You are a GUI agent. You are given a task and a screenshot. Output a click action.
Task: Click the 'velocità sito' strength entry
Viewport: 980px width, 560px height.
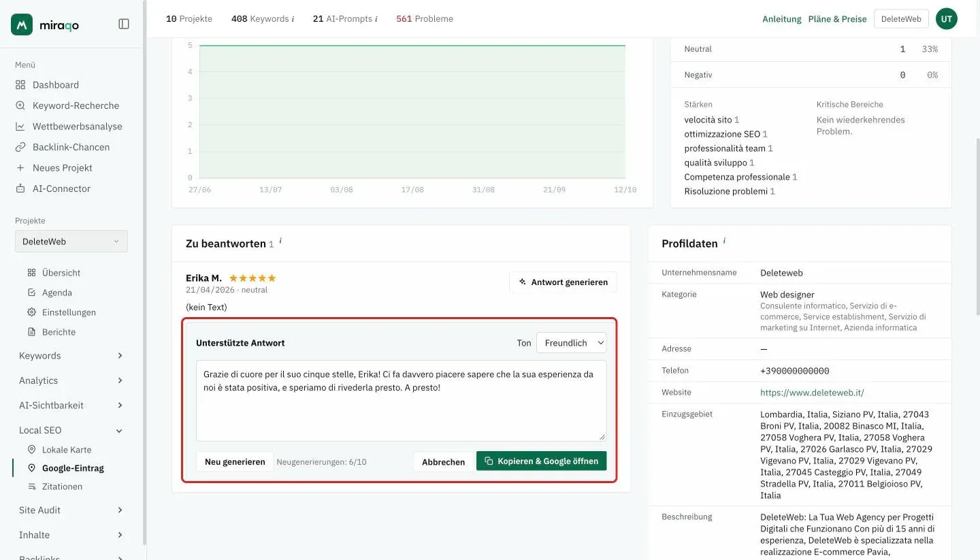[712, 120]
